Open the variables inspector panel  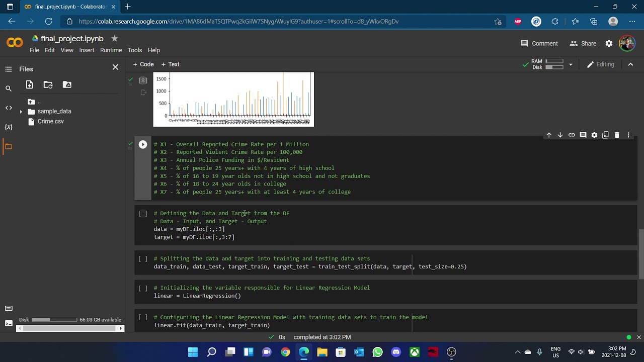[x=9, y=127]
